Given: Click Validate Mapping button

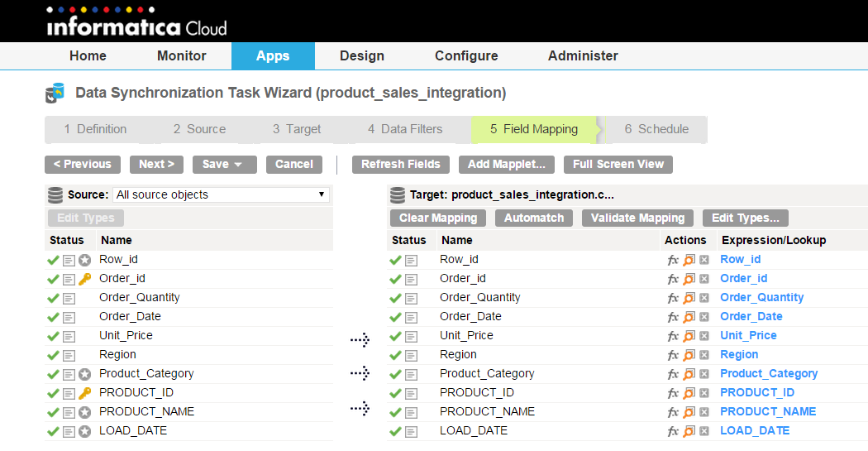Looking at the screenshot, I should 637,218.
